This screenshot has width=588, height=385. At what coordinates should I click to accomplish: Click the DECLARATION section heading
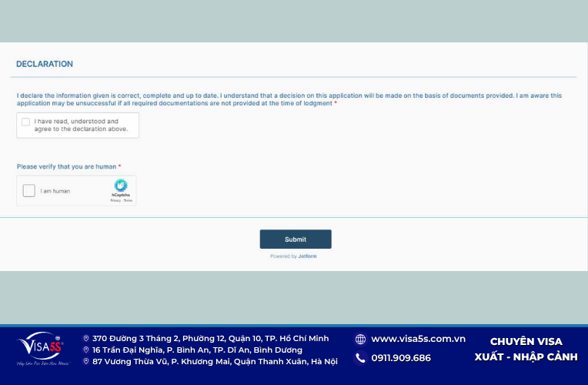[45, 64]
